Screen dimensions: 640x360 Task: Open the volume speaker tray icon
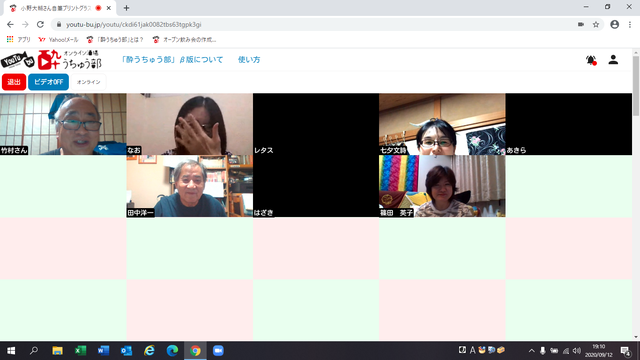click(577, 351)
